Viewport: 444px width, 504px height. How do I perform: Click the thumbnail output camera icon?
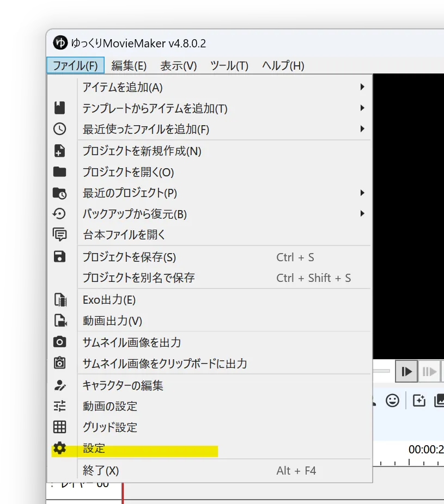click(59, 342)
